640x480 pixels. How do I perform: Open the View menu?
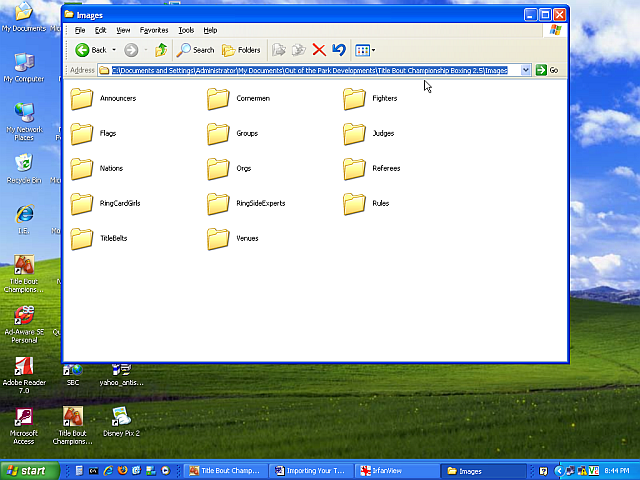coord(123,30)
